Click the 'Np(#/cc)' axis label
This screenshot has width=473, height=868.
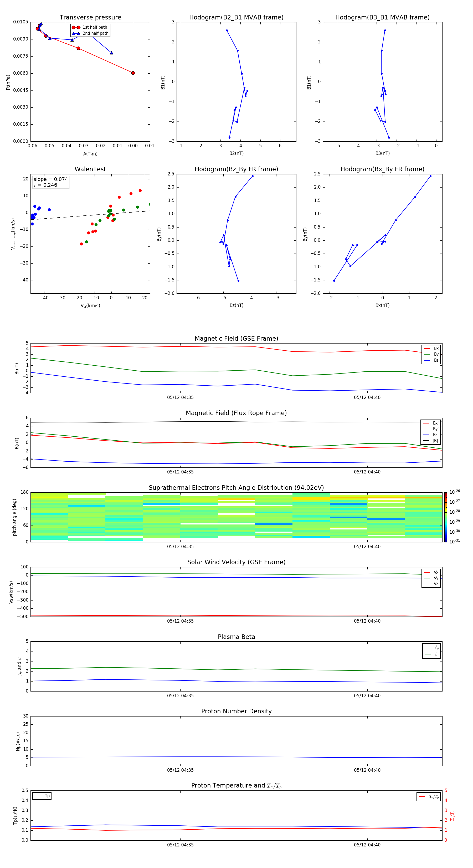click(x=18, y=741)
